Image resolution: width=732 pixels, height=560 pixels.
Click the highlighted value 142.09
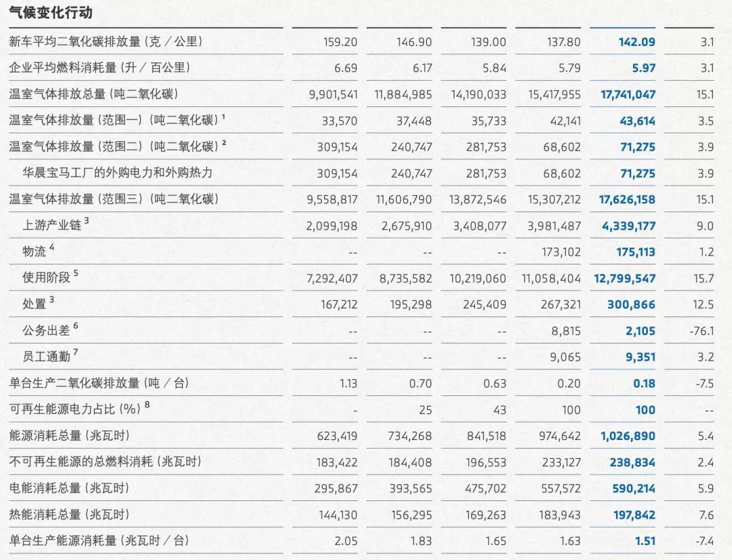[638, 41]
